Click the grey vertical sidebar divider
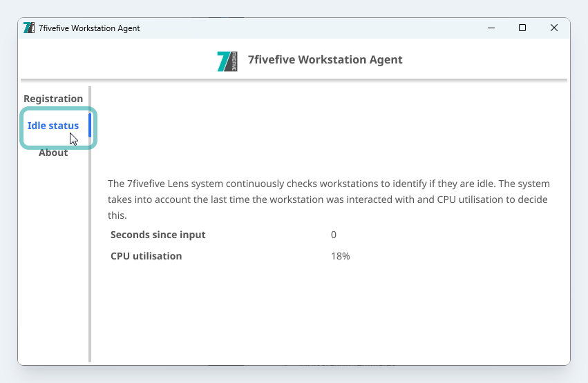Viewport: 588px width, 383px height. (x=90, y=276)
